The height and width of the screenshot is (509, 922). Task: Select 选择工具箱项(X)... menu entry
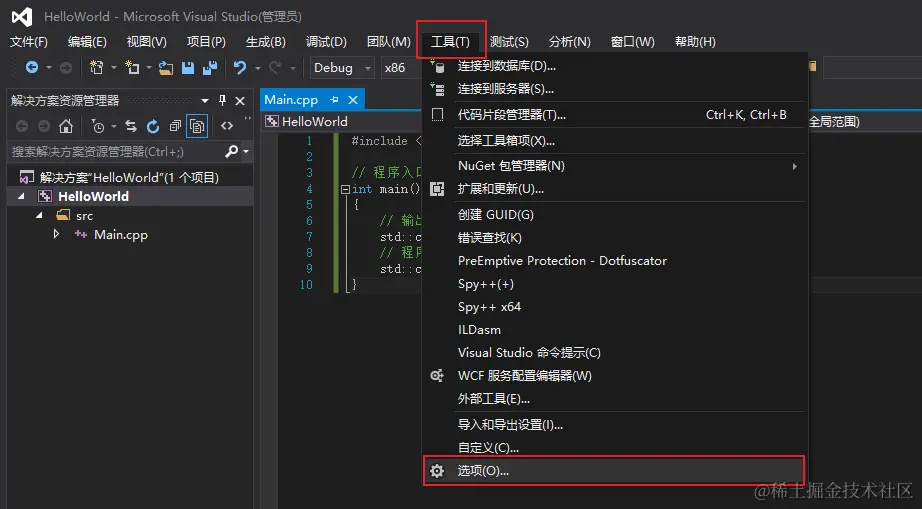point(613,140)
